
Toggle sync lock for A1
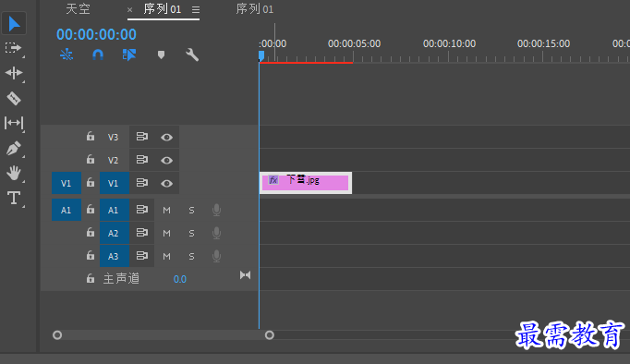(x=142, y=210)
